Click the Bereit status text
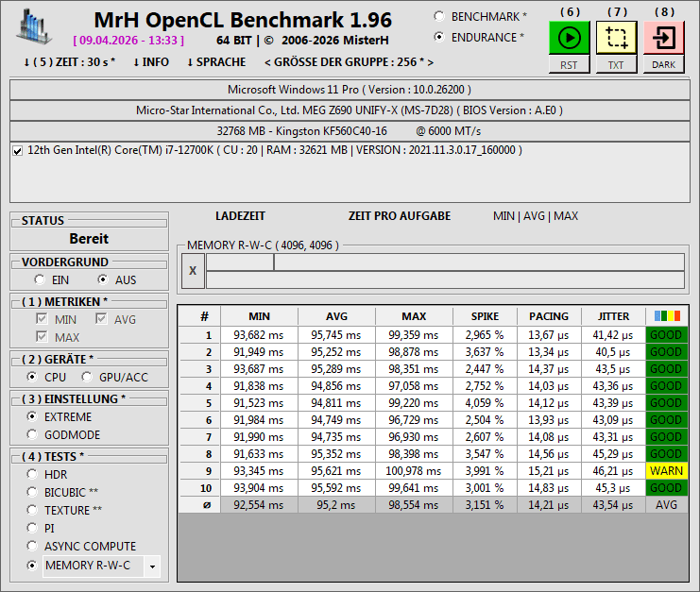700x592 pixels. pyautogui.click(x=89, y=239)
